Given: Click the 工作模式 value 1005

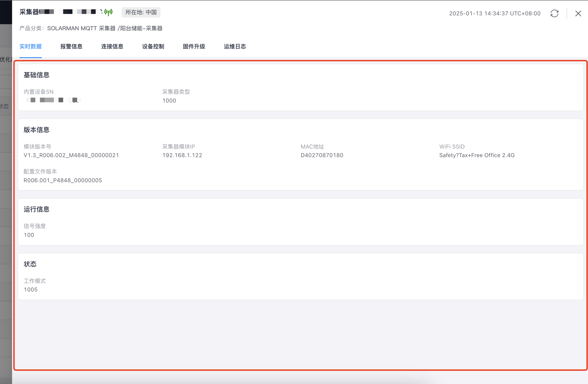Looking at the screenshot, I should pyautogui.click(x=31, y=290).
